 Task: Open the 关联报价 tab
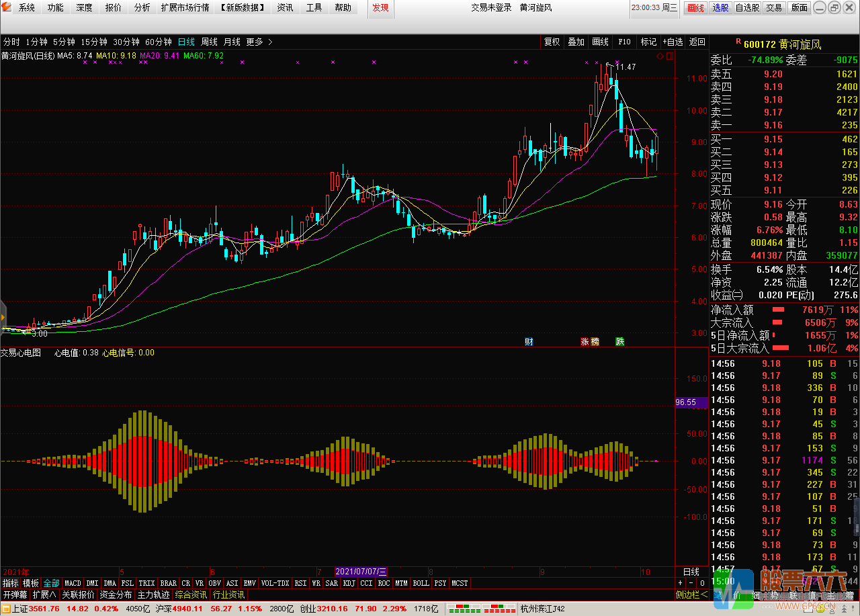tap(79, 595)
